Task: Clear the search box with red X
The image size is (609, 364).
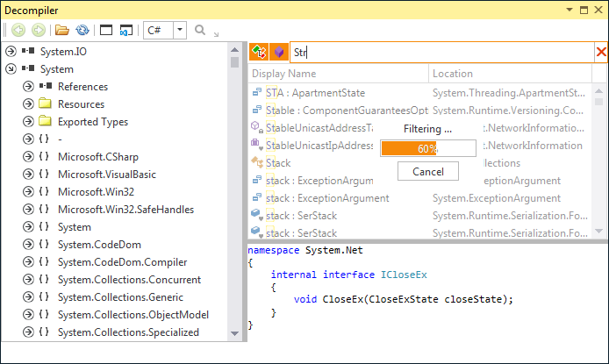Action: pos(601,52)
